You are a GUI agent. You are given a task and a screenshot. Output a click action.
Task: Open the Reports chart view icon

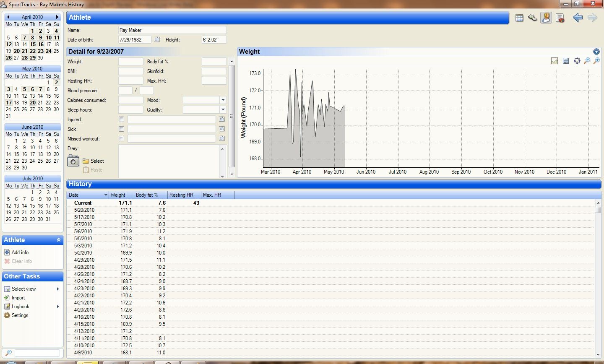click(x=560, y=18)
